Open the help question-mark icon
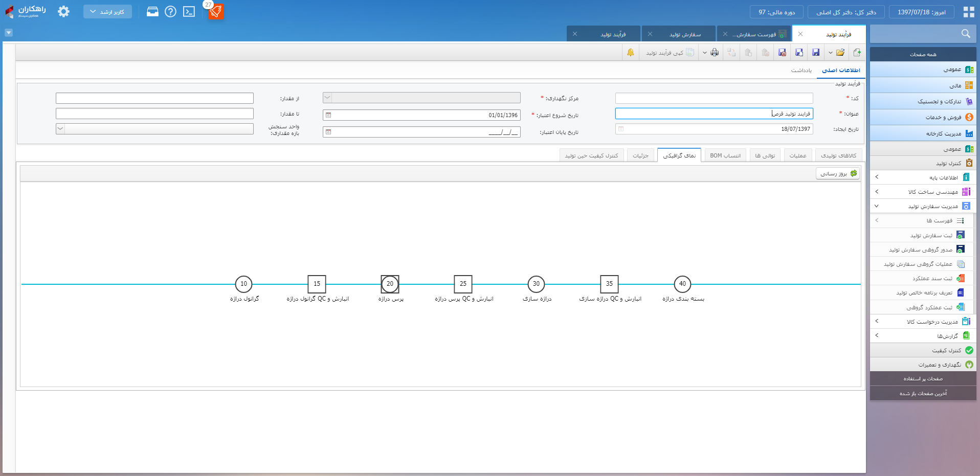 coord(171,11)
